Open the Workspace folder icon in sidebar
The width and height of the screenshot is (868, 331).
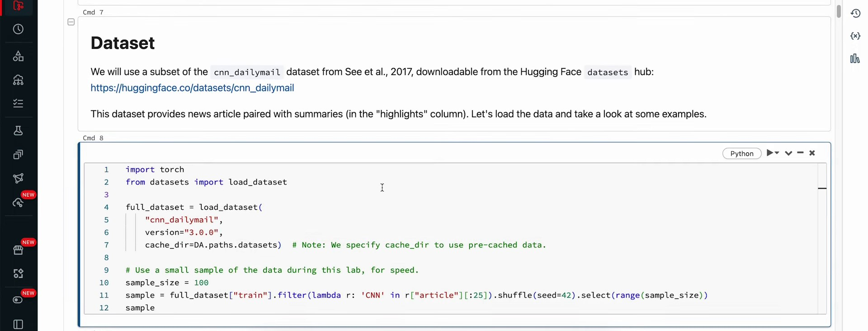tap(18, 6)
